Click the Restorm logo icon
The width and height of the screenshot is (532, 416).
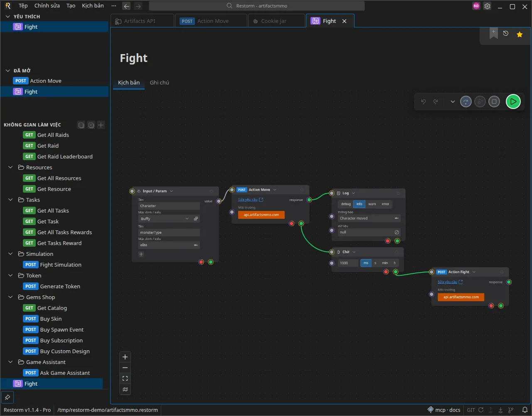pyautogui.click(x=7, y=6)
